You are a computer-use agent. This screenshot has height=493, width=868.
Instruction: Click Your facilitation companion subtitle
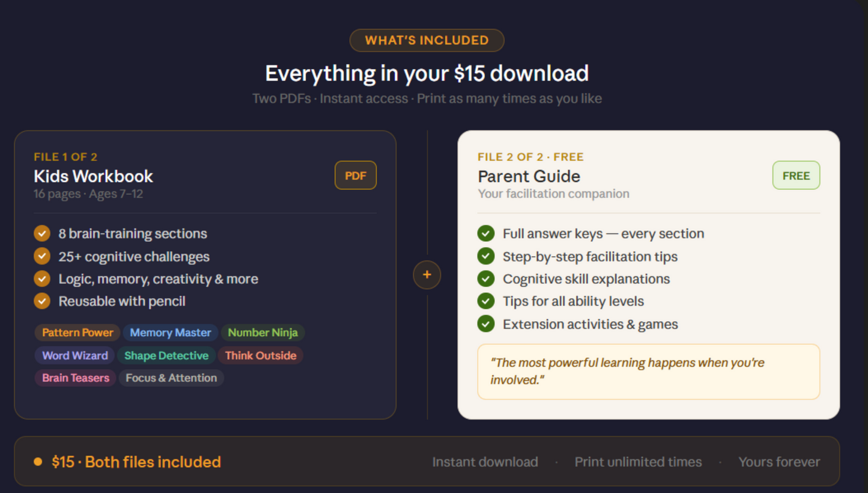tap(553, 194)
